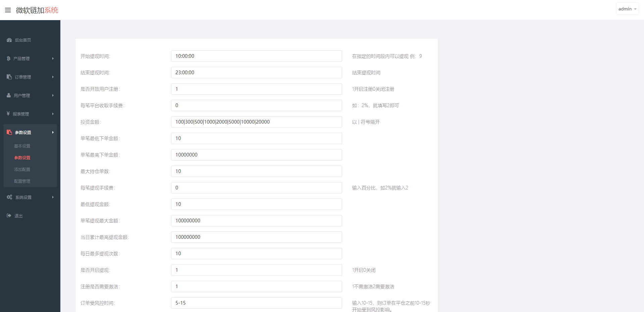Image resolution: width=644 pixels, height=312 pixels.
Task: Expand the 系统设置 submenu
Action: tap(30, 197)
